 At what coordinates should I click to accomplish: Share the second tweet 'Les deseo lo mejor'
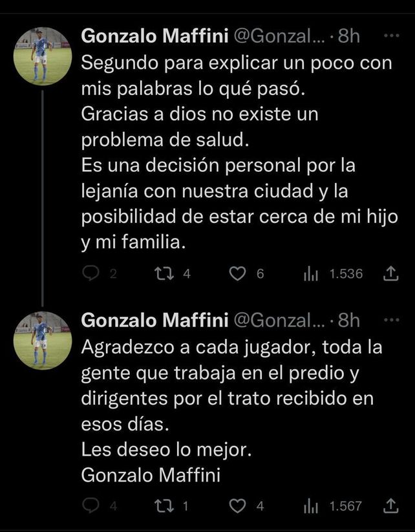[390, 506]
